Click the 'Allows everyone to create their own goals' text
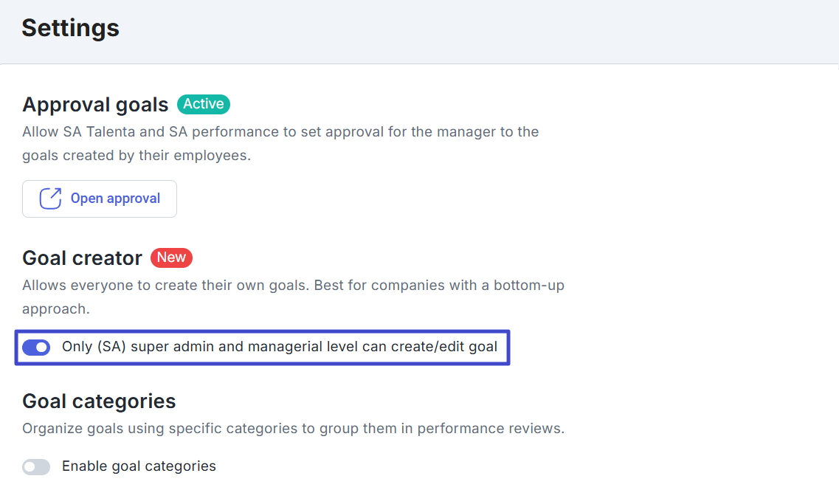The width and height of the screenshot is (839, 504). [x=293, y=285]
